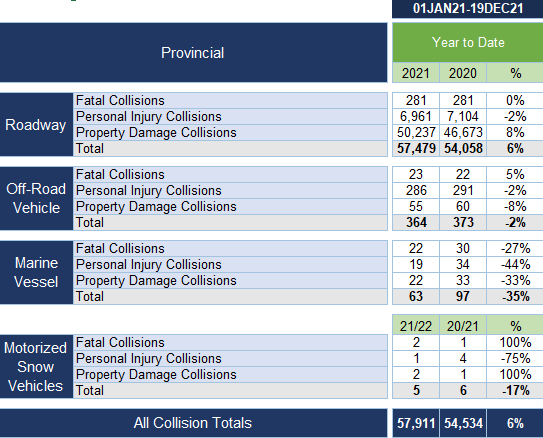This screenshot has width=543, height=438.
Task: Click the Off-Road total 364
Action: 416,223
